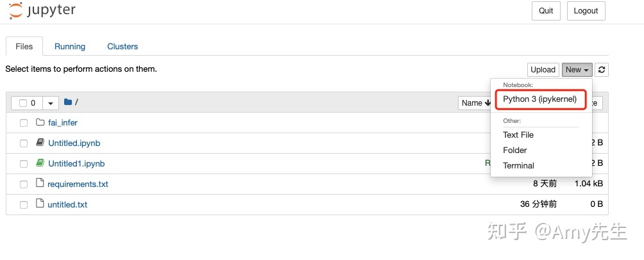Click the Logout button
The height and width of the screenshot is (260, 644).
pyautogui.click(x=586, y=11)
